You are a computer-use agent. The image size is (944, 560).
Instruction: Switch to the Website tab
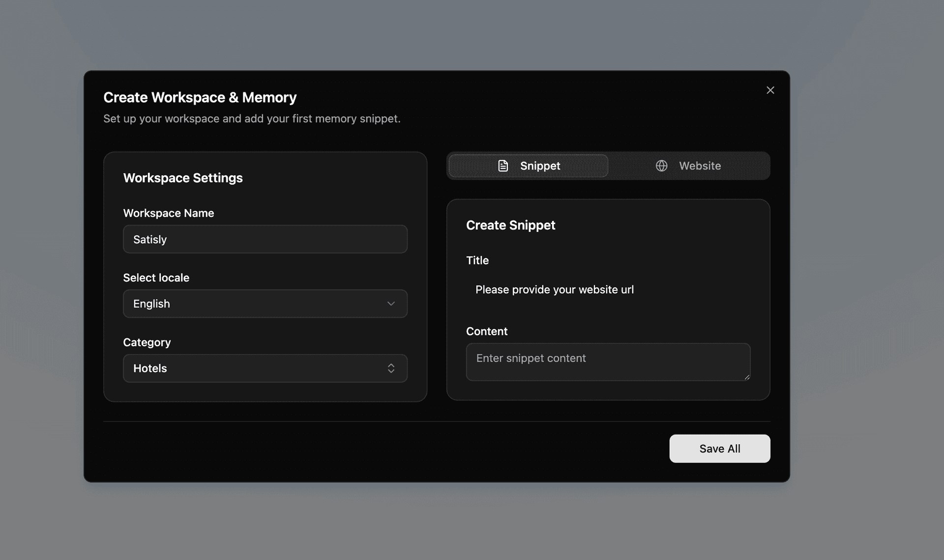(688, 166)
